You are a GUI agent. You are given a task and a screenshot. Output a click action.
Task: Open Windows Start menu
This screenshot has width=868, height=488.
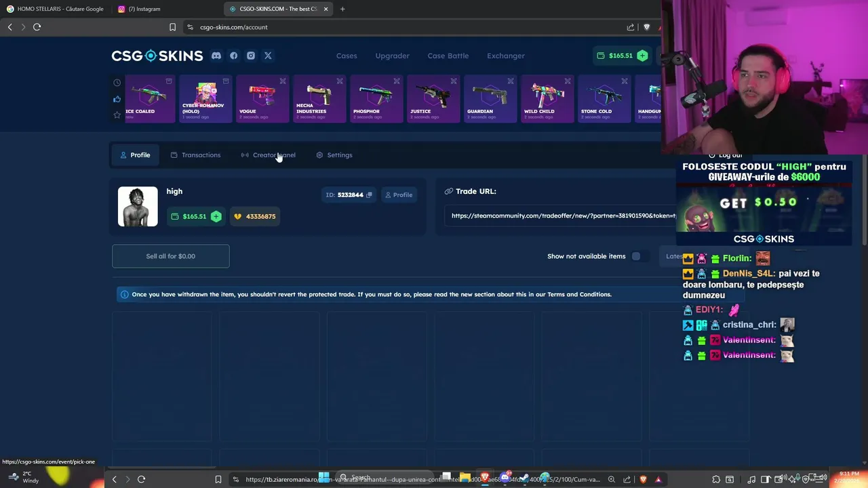pyautogui.click(x=323, y=477)
